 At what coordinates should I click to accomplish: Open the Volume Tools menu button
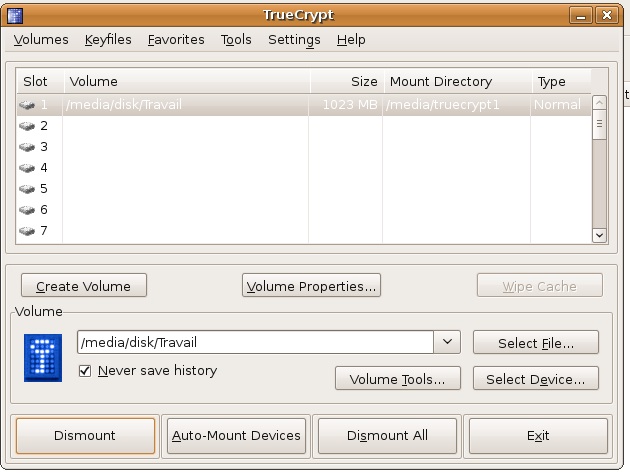pyautogui.click(x=397, y=379)
